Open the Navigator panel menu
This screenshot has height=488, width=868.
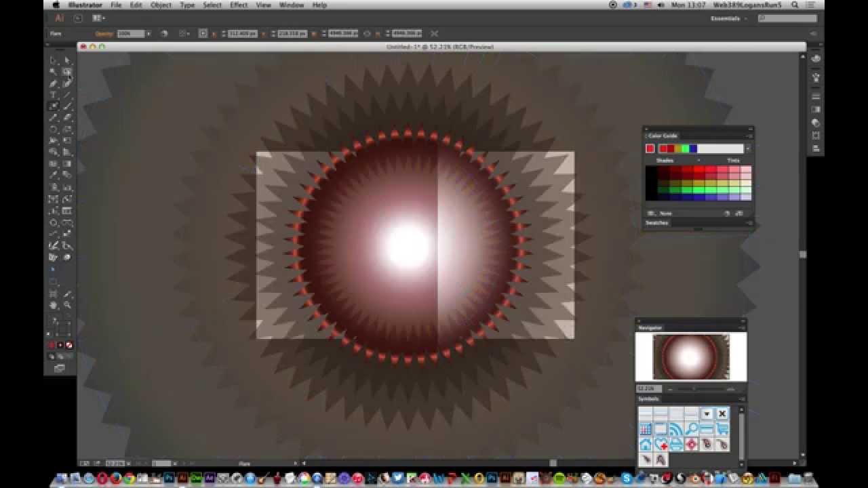click(742, 327)
